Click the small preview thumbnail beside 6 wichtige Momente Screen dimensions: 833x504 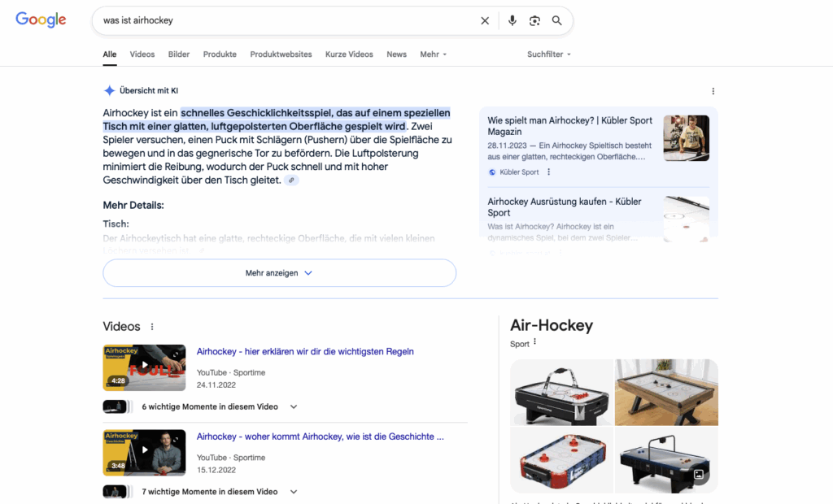[x=117, y=406]
